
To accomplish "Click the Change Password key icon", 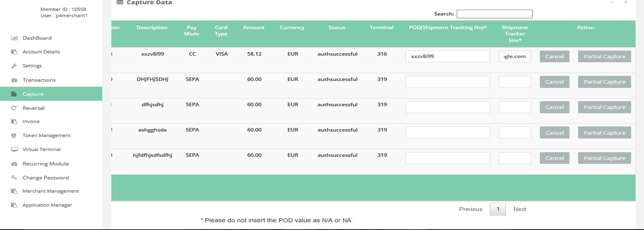I will [x=14, y=178].
